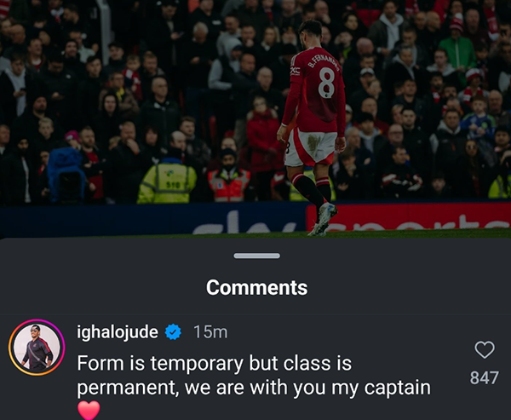This screenshot has width=511, height=420.
Task: Tap the number 8 on the red jersey
Action: 326,83
